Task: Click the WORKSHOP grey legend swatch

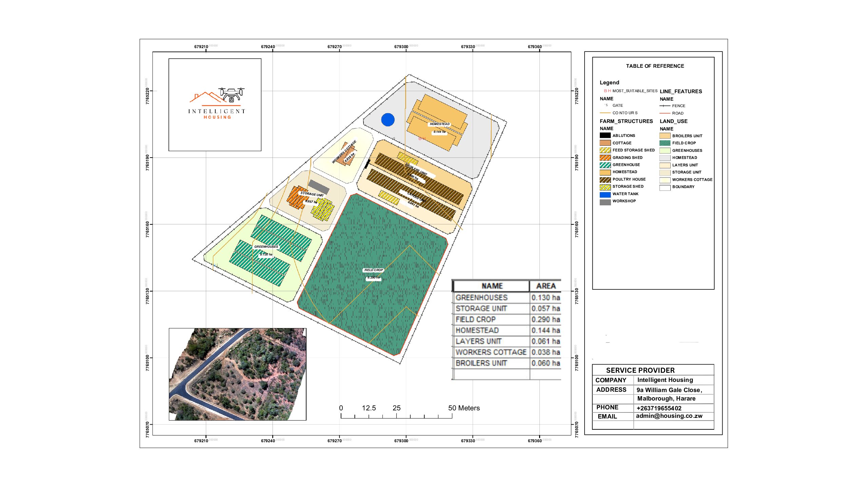Action: [x=605, y=202]
